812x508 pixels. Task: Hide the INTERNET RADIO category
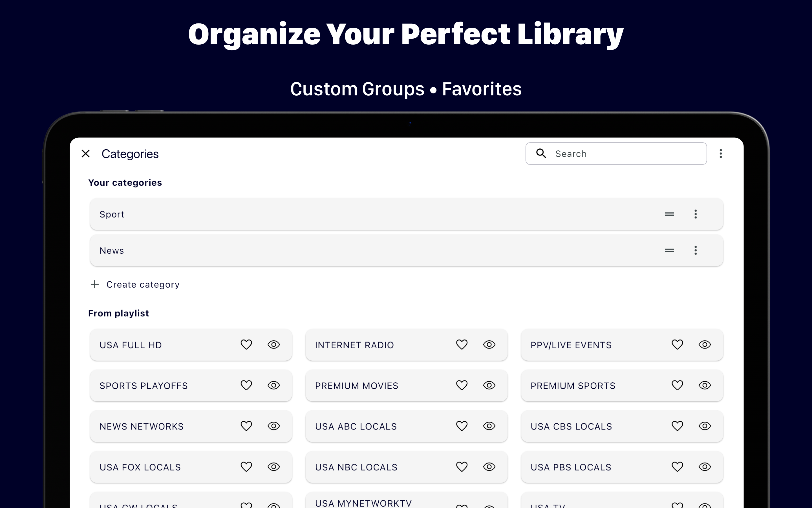coord(489,345)
